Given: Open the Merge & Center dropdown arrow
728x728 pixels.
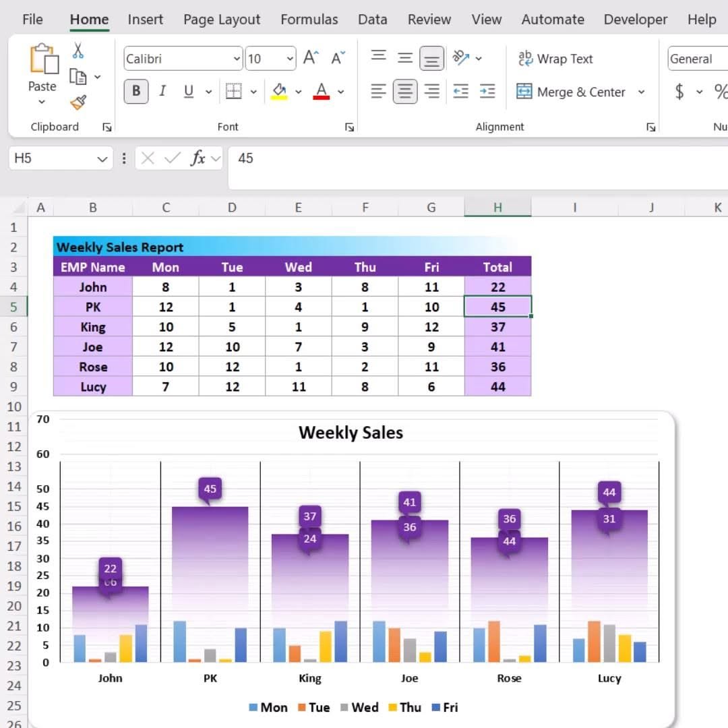Looking at the screenshot, I should pos(641,92).
